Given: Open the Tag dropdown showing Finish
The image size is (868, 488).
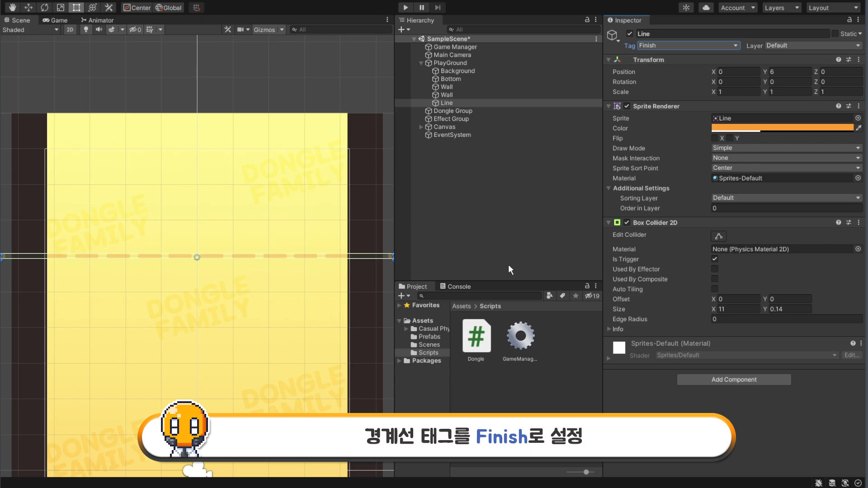Looking at the screenshot, I should click(688, 46).
